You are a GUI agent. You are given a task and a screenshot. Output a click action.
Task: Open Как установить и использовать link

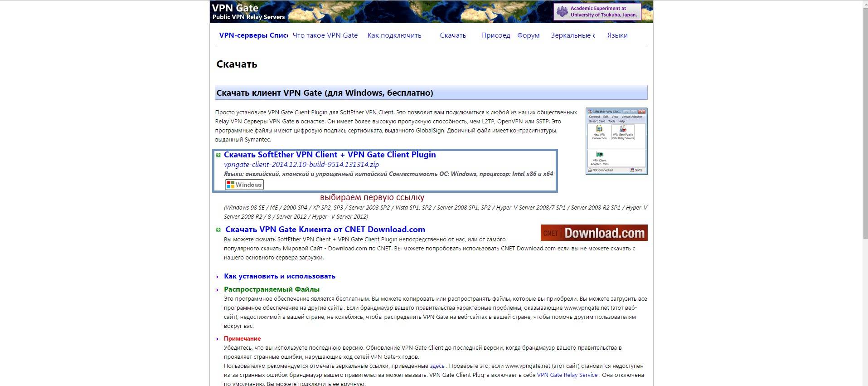click(x=279, y=276)
